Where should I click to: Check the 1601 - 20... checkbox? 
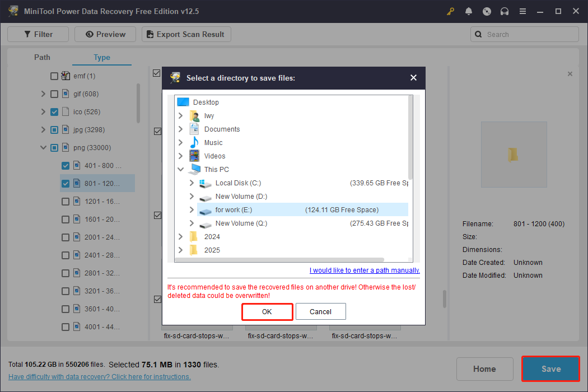(x=66, y=220)
